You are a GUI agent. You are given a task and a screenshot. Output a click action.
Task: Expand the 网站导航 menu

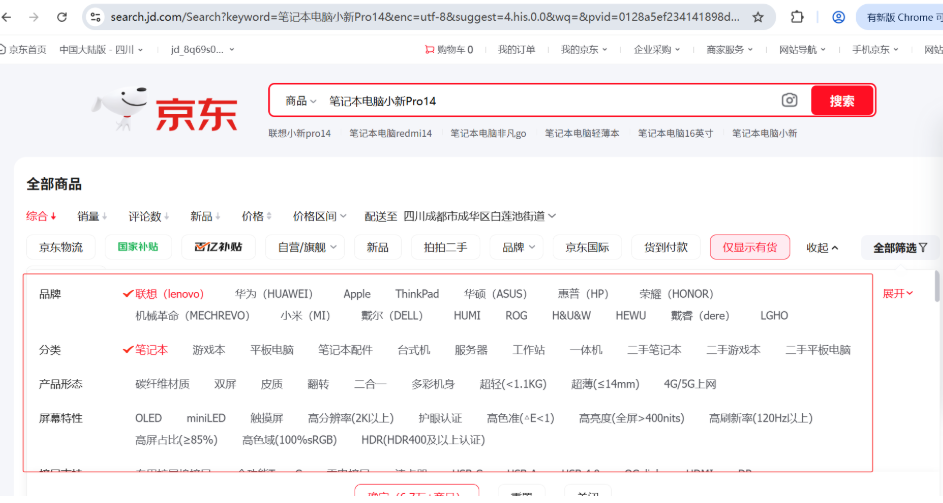coord(802,49)
